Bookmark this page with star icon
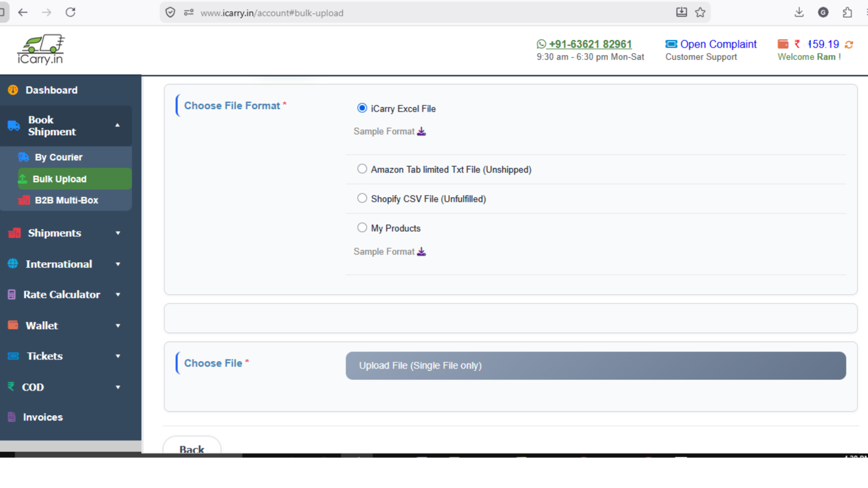 click(x=700, y=12)
